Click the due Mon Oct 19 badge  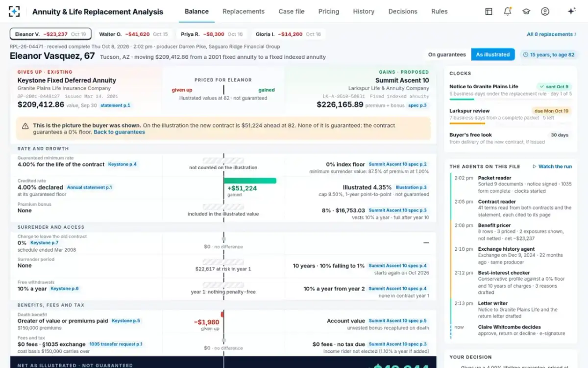[x=552, y=111]
